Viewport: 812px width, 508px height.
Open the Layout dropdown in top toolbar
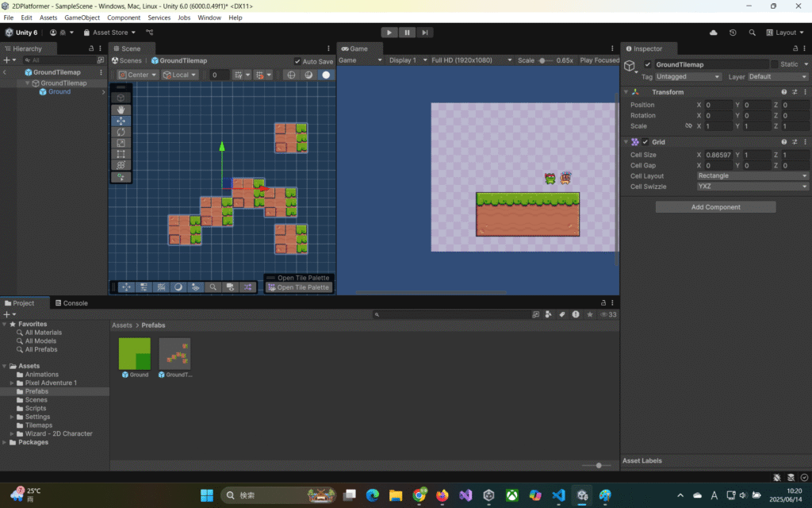(x=785, y=32)
